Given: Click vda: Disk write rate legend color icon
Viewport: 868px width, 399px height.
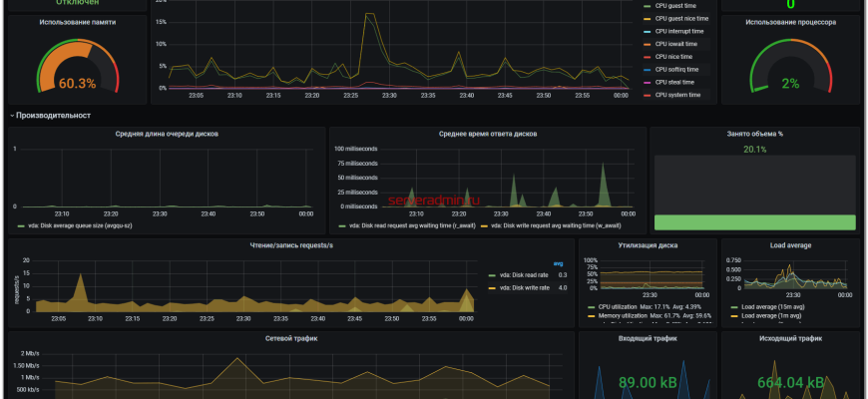Looking at the screenshot, I should tap(492, 287).
